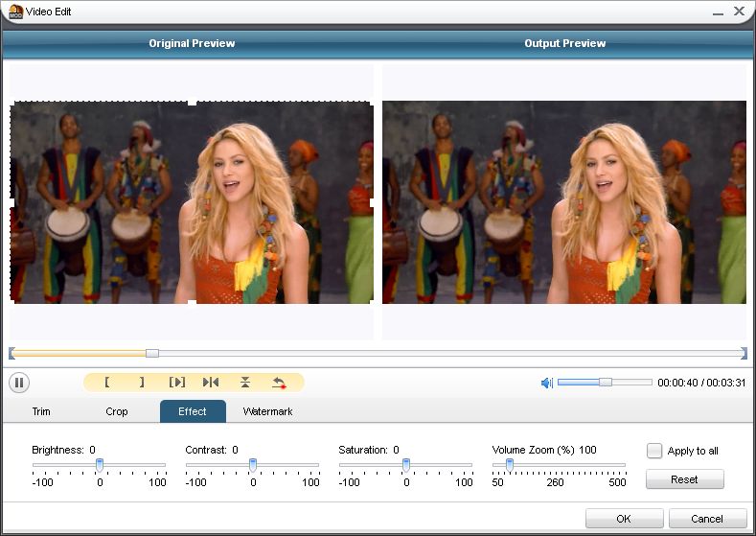Viewport: 756px width, 536px height.
Task: Click the Saturation: 0 label
Action: point(369,450)
